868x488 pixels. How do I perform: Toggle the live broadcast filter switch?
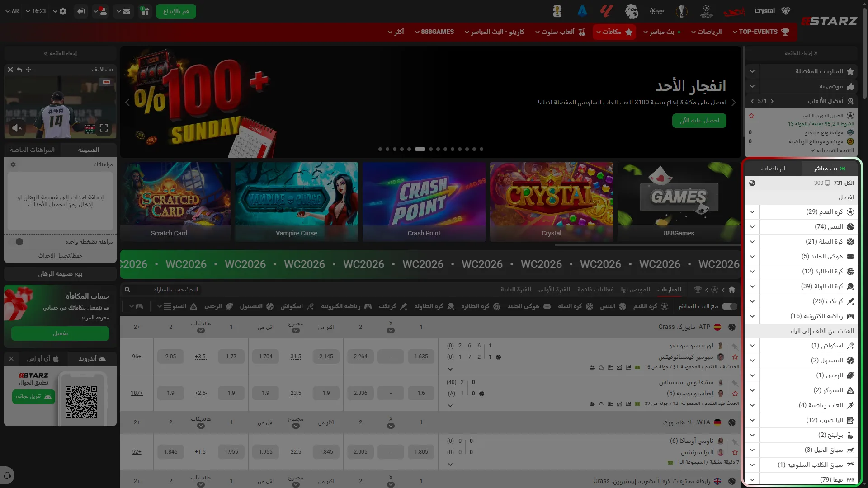click(x=729, y=306)
